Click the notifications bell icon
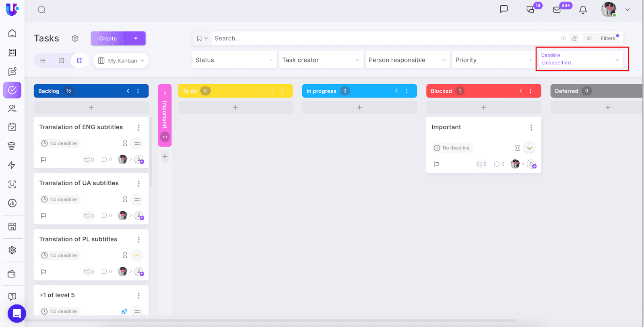 tap(583, 10)
